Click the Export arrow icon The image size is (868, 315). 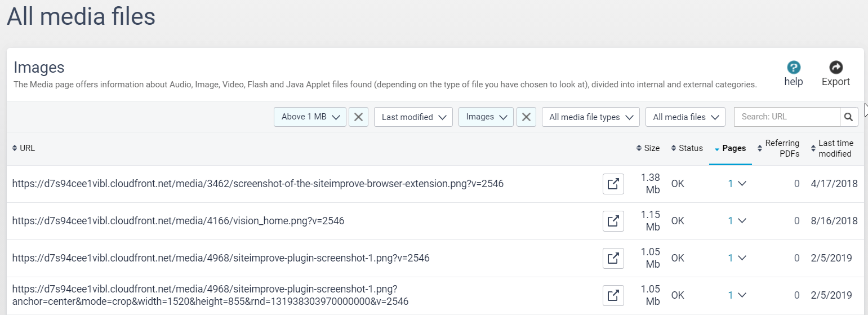pyautogui.click(x=836, y=68)
